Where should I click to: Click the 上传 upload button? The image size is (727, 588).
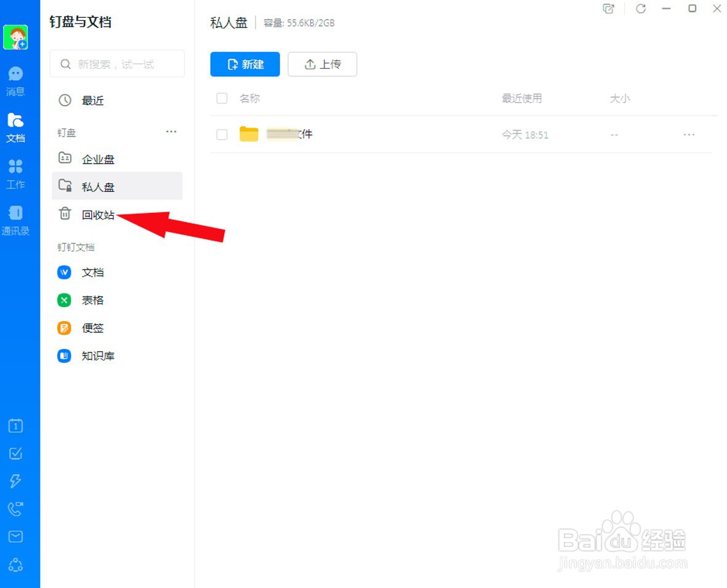(x=322, y=64)
